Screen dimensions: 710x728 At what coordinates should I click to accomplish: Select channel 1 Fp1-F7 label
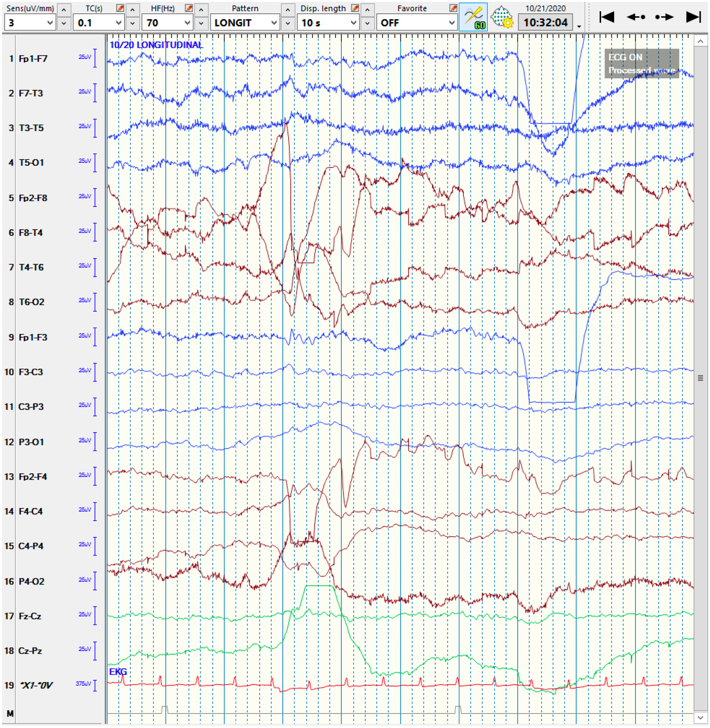33,58
